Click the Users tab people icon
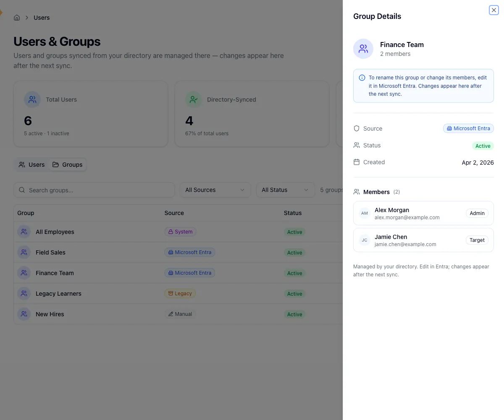The image size is (504, 420). tap(22, 165)
